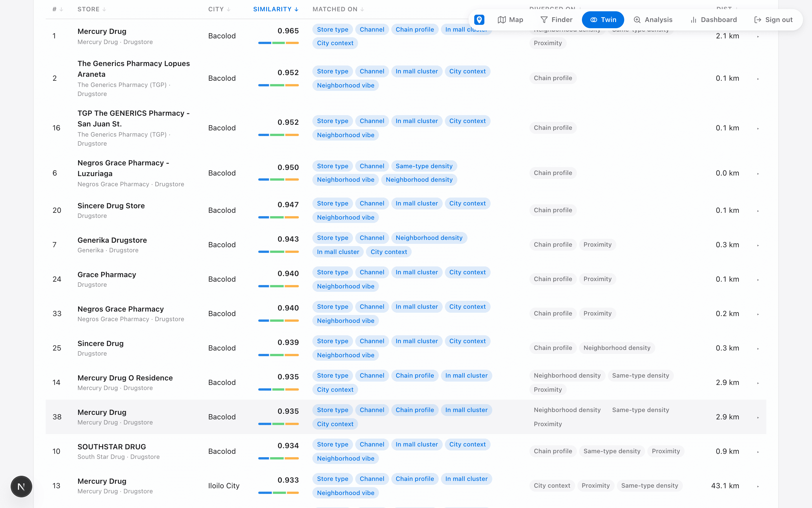Screen dimensions: 812x508
Task: Expand row 1 Mercury Drug details arrow
Action: 758,36
